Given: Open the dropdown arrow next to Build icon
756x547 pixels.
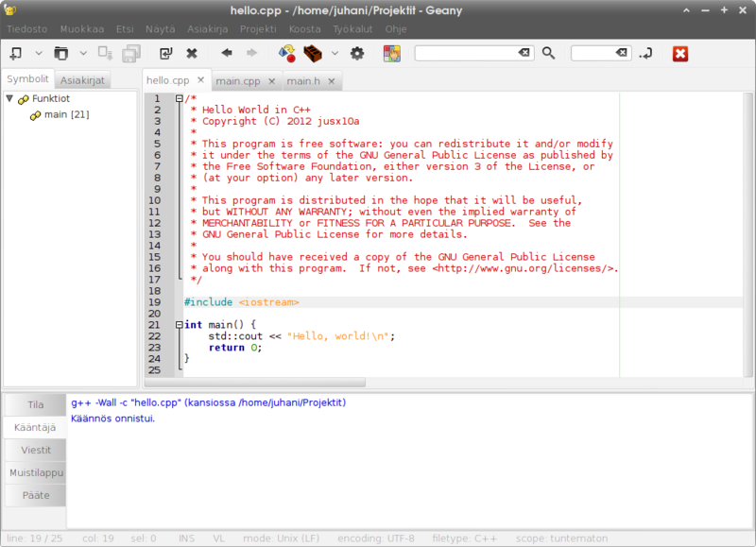Looking at the screenshot, I should click(x=335, y=53).
